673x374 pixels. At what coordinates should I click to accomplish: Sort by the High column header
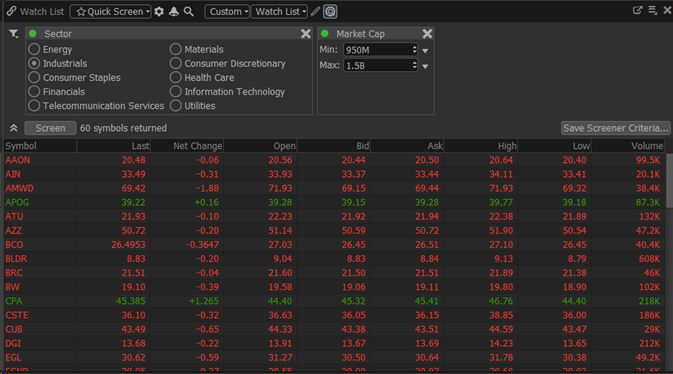pos(481,146)
